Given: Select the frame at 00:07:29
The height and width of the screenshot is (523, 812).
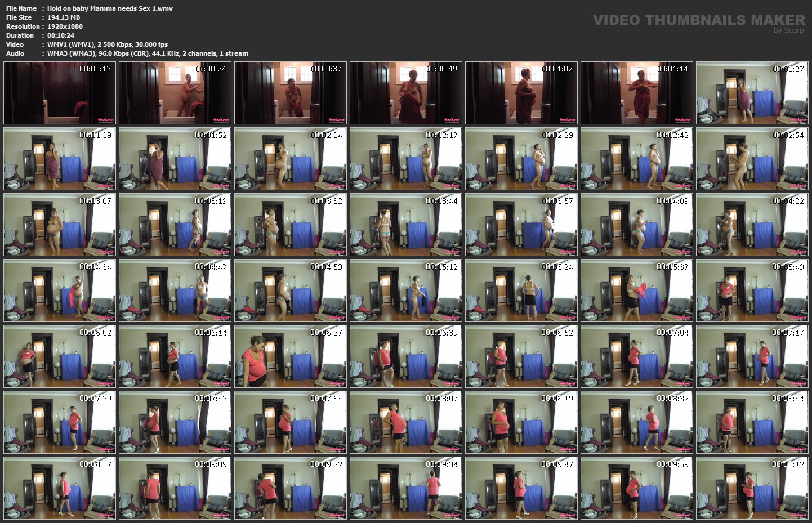Looking at the screenshot, I should point(60,422).
